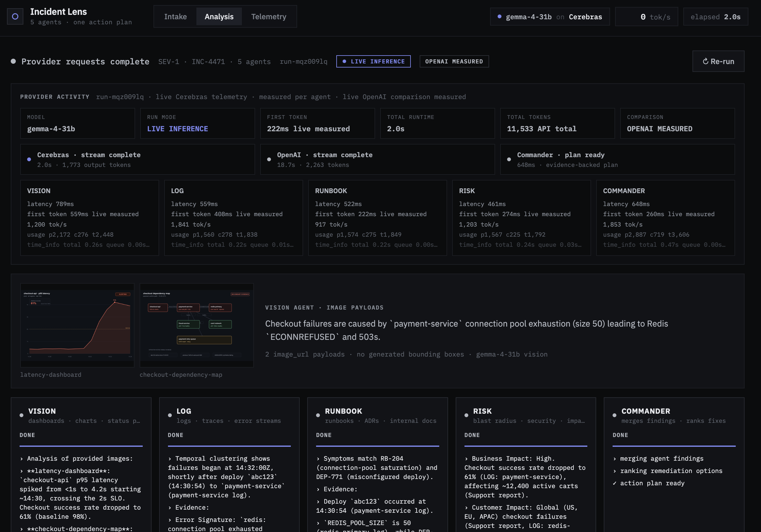Click the LOG latency 559ms telemetry card
761x532 pixels.
[x=234, y=218]
